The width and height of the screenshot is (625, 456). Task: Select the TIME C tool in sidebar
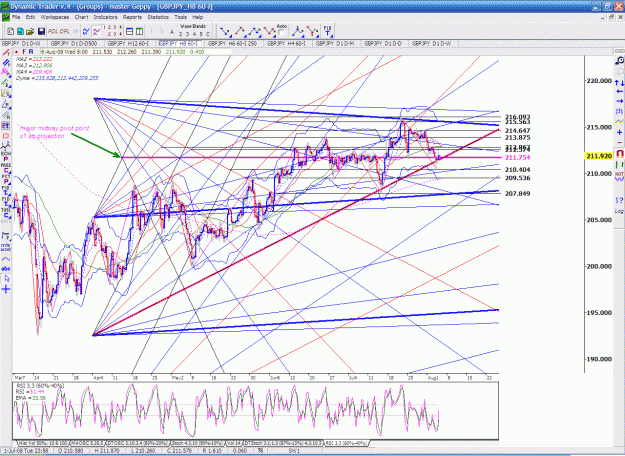coord(6,212)
